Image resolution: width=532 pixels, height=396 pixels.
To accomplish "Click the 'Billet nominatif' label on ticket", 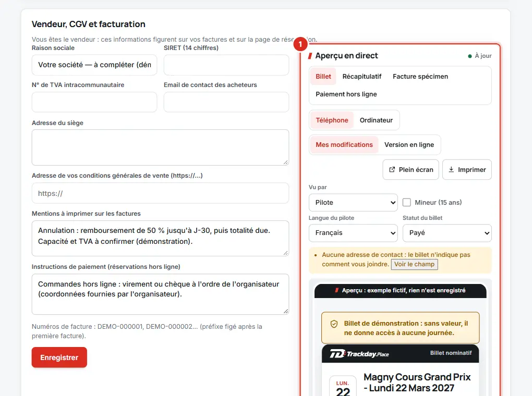I will click(451, 353).
